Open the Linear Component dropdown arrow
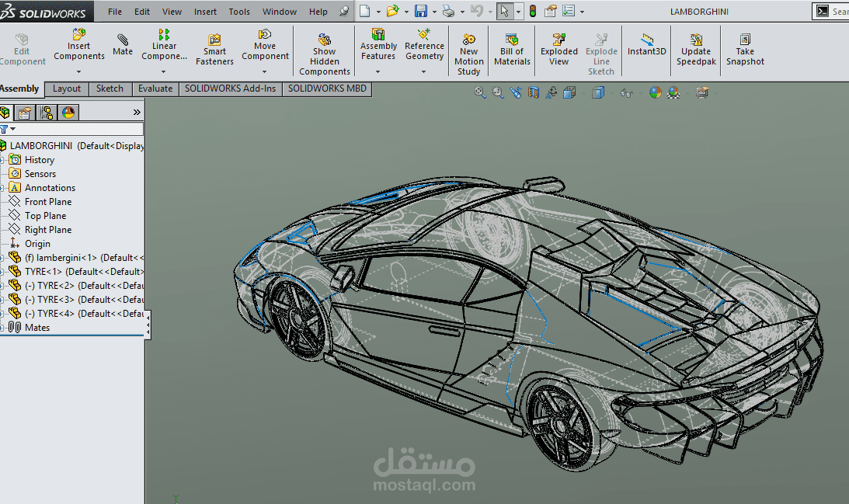849x504 pixels. point(164,71)
